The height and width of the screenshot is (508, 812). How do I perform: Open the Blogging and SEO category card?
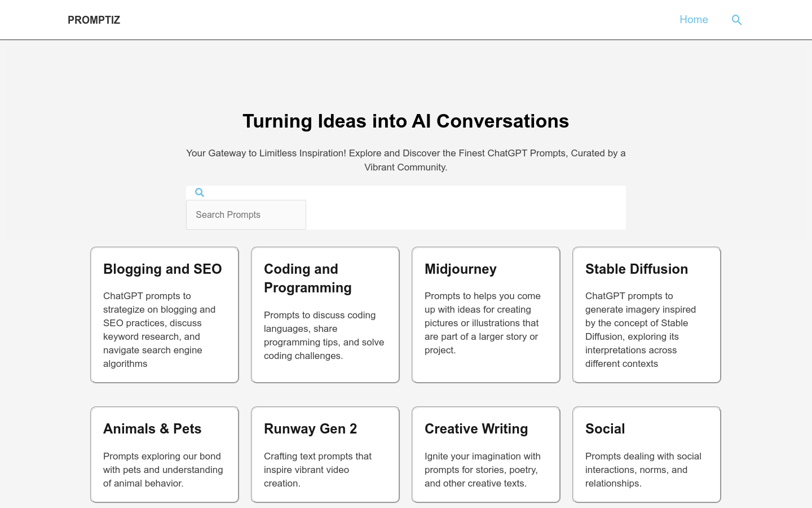coord(165,315)
